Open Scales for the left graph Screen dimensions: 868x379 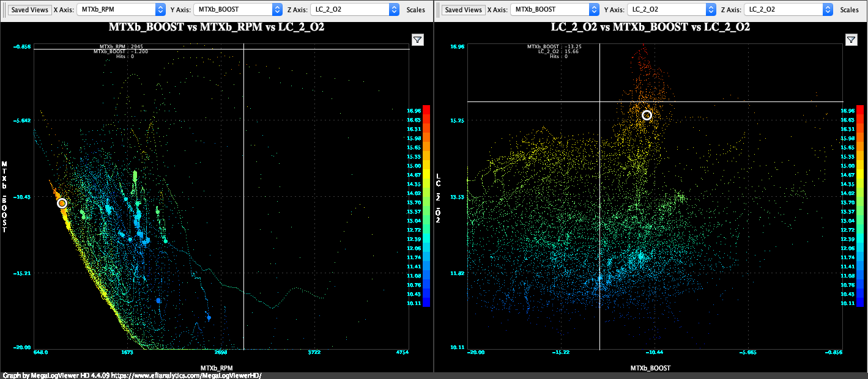pyautogui.click(x=416, y=10)
